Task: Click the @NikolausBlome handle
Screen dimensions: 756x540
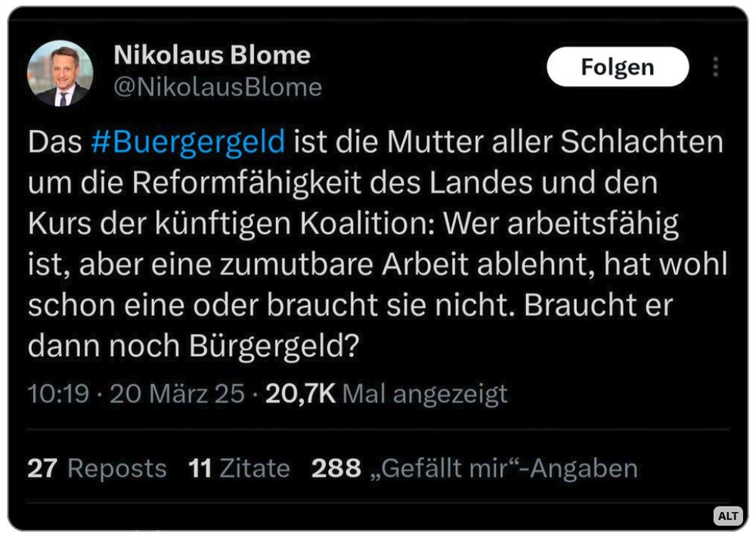Action: click(218, 87)
